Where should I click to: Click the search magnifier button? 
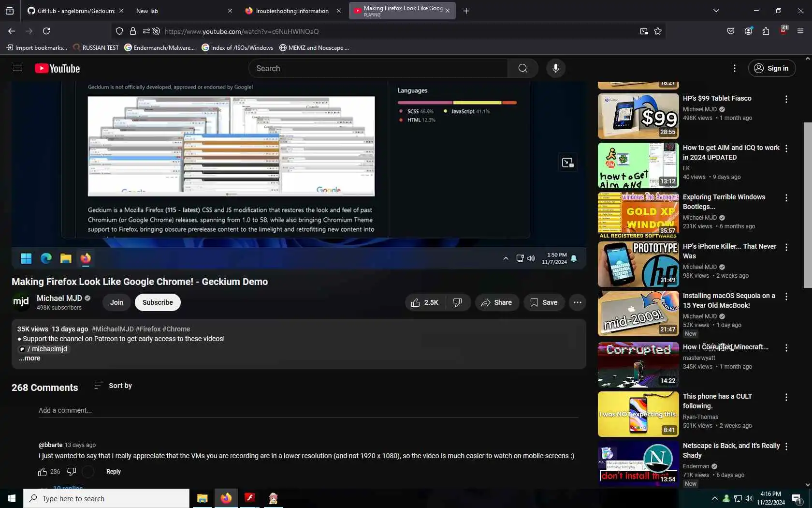[522, 68]
